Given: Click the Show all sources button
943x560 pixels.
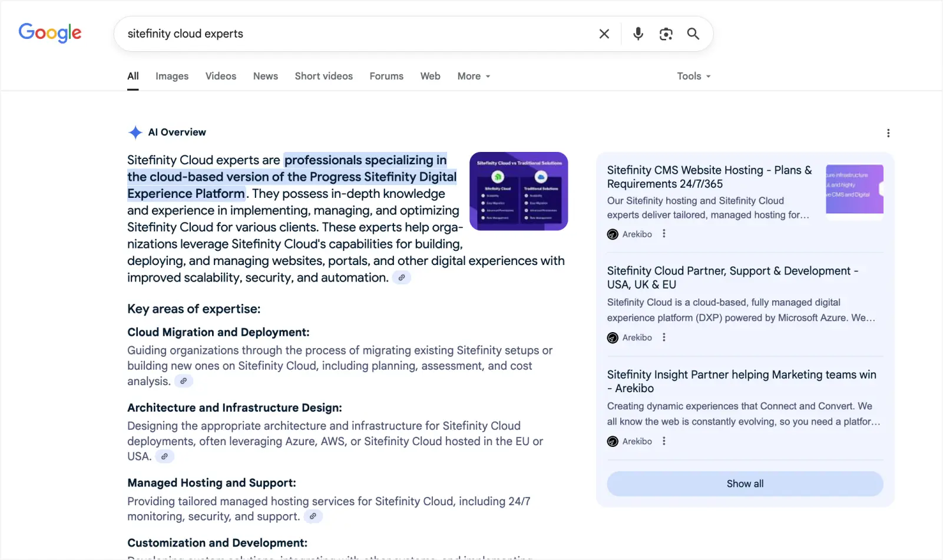Looking at the screenshot, I should pos(745,483).
